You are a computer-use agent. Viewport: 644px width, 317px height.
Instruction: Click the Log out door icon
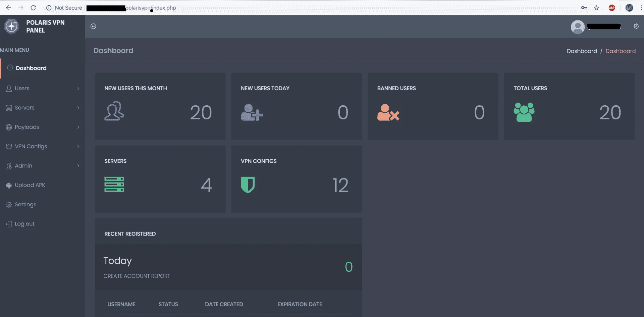[x=9, y=224]
